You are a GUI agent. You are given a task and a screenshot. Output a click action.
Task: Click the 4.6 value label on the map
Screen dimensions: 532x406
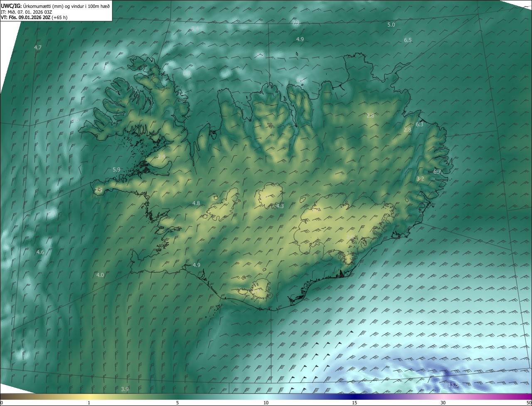coord(40,252)
